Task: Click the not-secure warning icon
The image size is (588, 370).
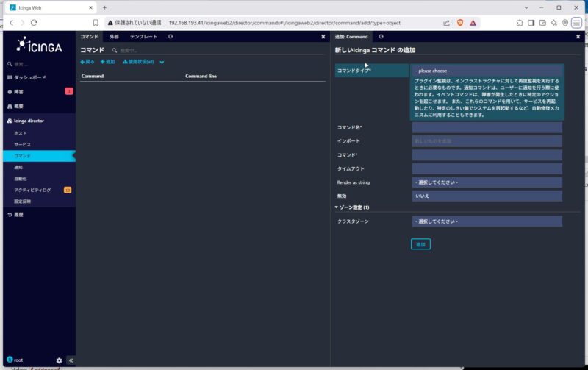Action: (x=110, y=23)
